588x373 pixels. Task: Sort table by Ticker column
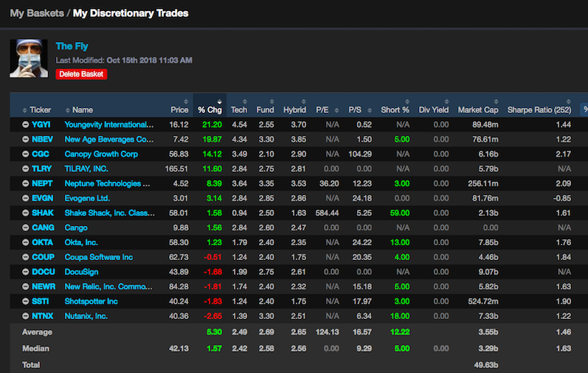[x=37, y=110]
